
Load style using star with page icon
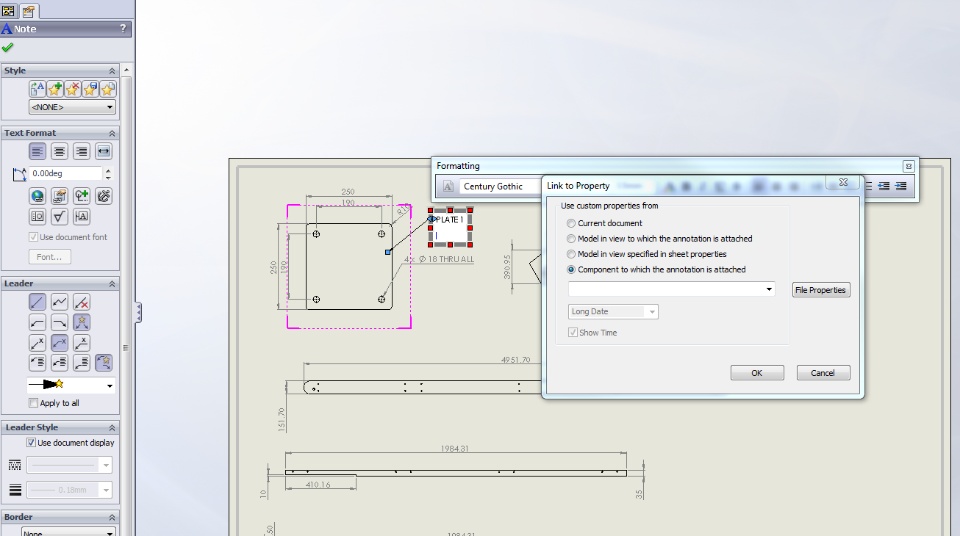click(108, 89)
